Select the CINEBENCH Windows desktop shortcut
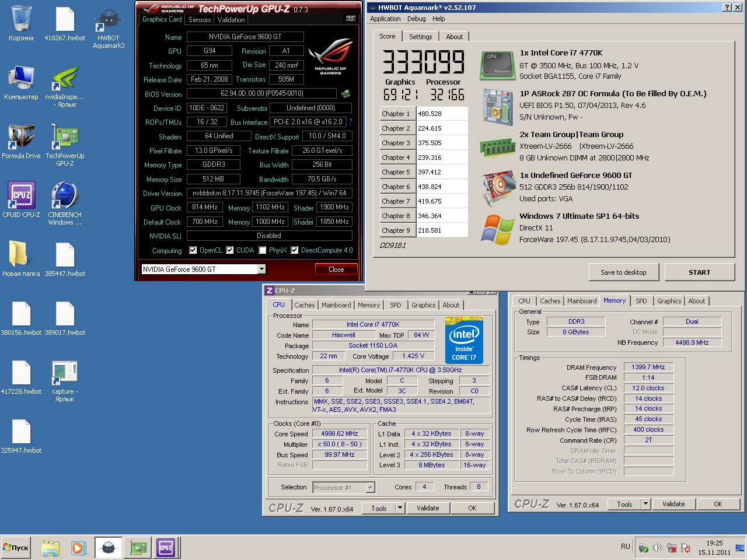The height and width of the screenshot is (560, 747). coord(65,203)
